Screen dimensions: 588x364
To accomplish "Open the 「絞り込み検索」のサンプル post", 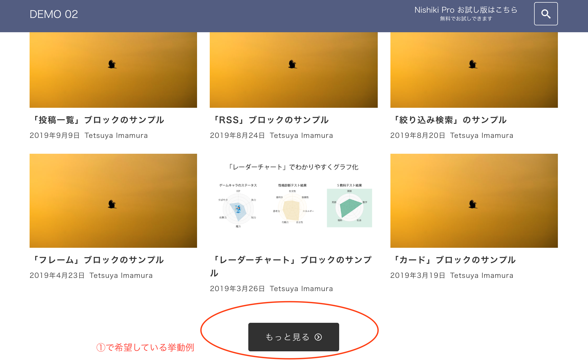I will point(450,120).
